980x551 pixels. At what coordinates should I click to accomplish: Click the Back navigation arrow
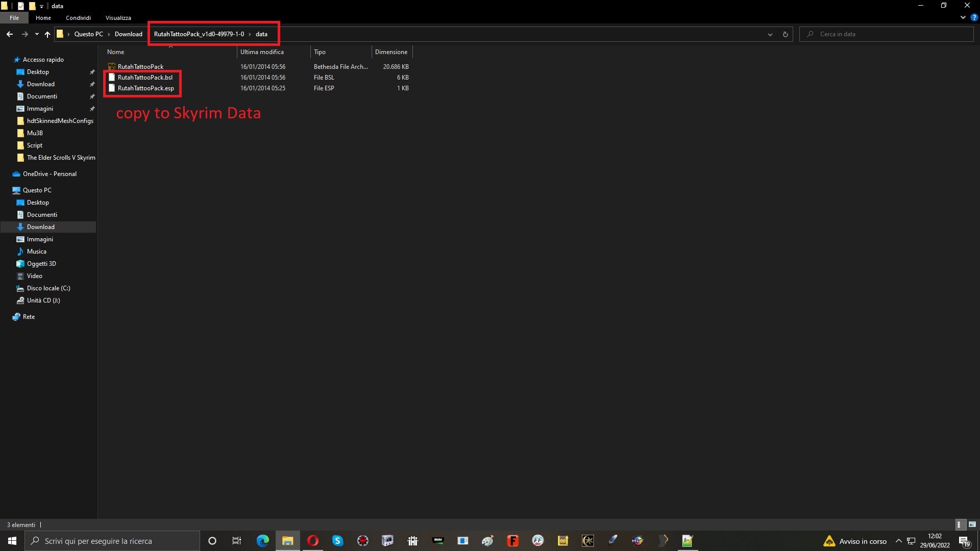[x=10, y=34]
